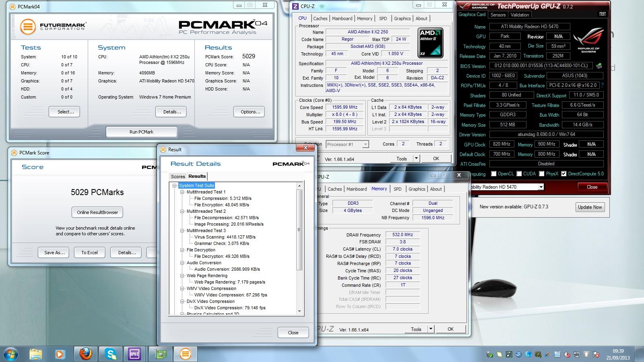Collapse the Multithreaded Test 2 node
This screenshot has height=362, width=644.
coord(182,211)
